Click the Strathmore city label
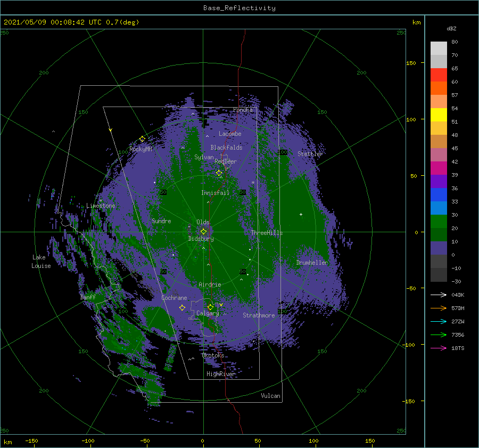Image resolution: width=479 pixels, height=448 pixels. pyautogui.click(x=259, y=315)
